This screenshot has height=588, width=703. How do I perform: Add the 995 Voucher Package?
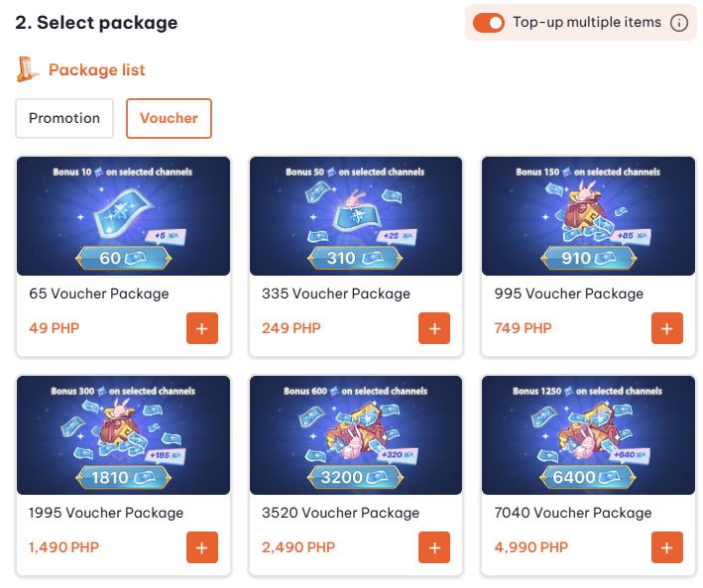[666, 328]
